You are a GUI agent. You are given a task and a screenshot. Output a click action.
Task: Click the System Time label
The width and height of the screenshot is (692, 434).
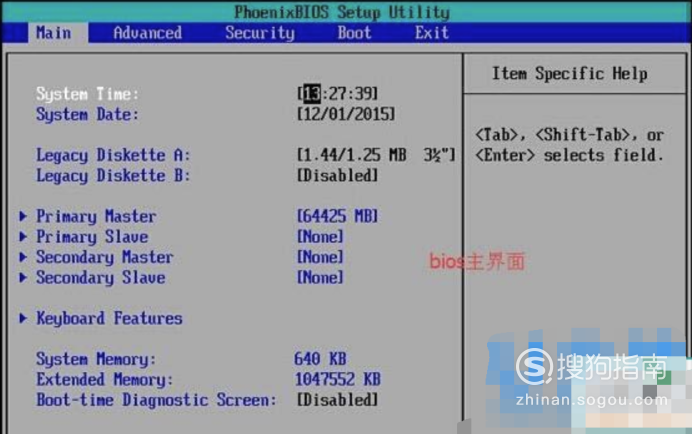coord(87,94)
